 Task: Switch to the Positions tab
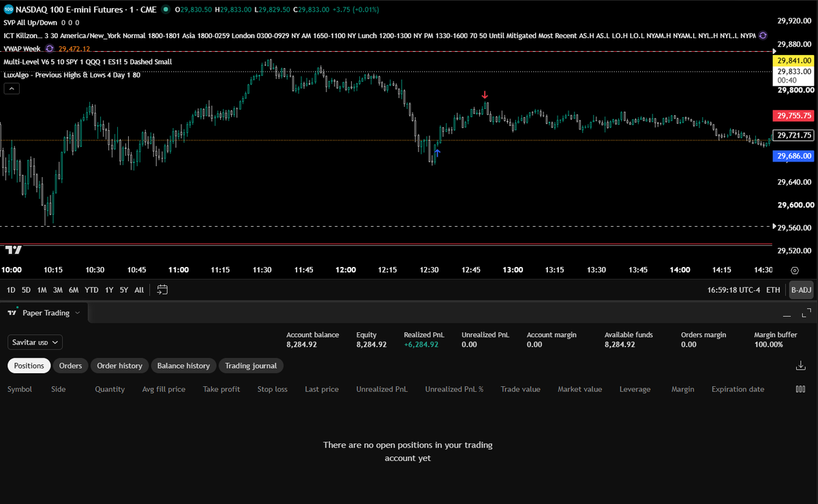pyautogui.click(x=29, y=366)
